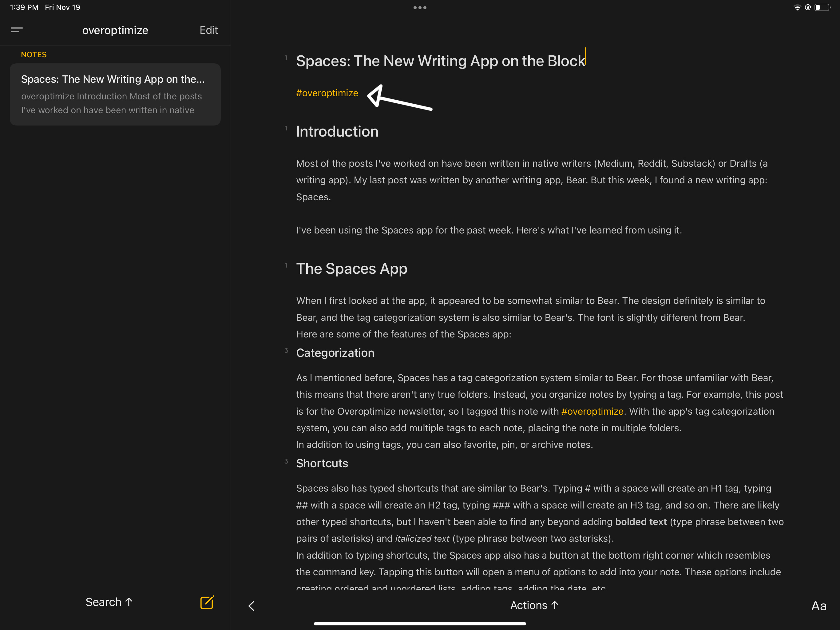Click the paragraph starting "I've been using the Spaces"
The height and width of the screenshot is (630, 840).
click(x=489, y=230)
